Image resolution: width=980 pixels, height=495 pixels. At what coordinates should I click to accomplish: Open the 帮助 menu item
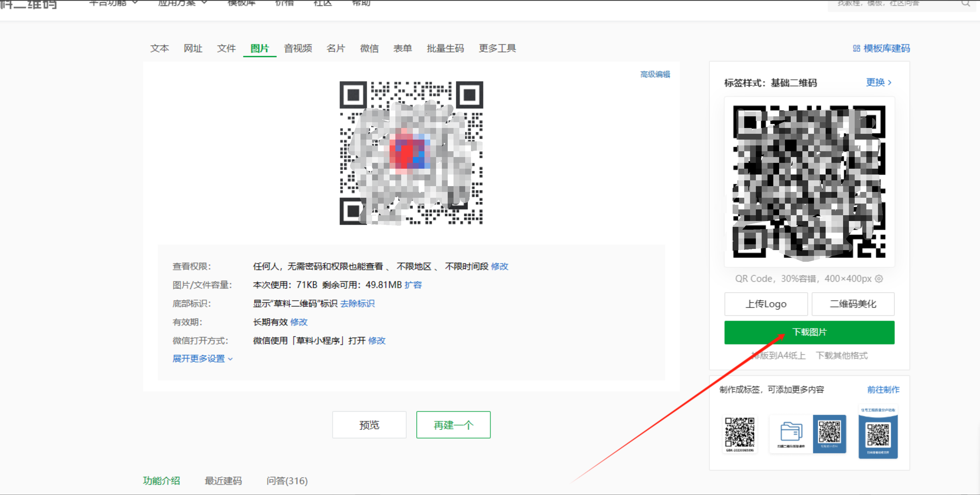(x=361, y=3)
